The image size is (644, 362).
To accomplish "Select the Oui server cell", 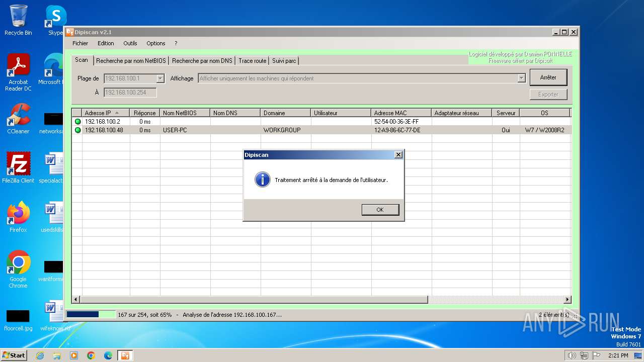I will pyautogui.click(x=506, y=130).
